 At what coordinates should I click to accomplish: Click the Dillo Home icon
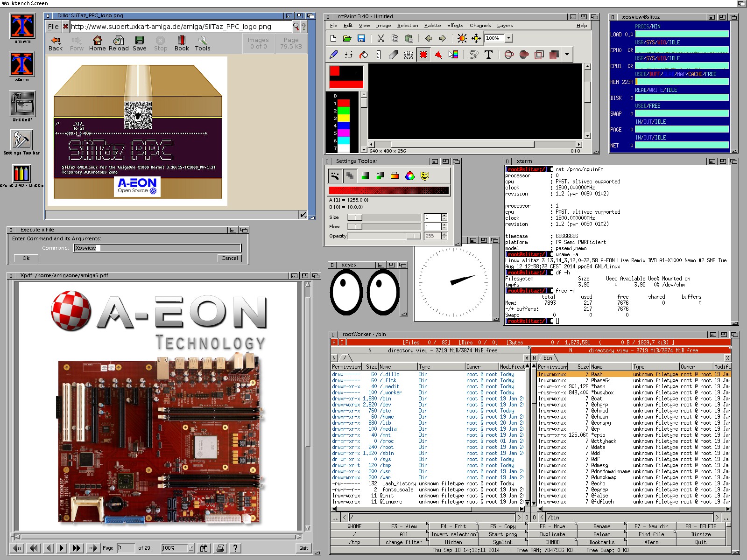click(x=97, y=43)
